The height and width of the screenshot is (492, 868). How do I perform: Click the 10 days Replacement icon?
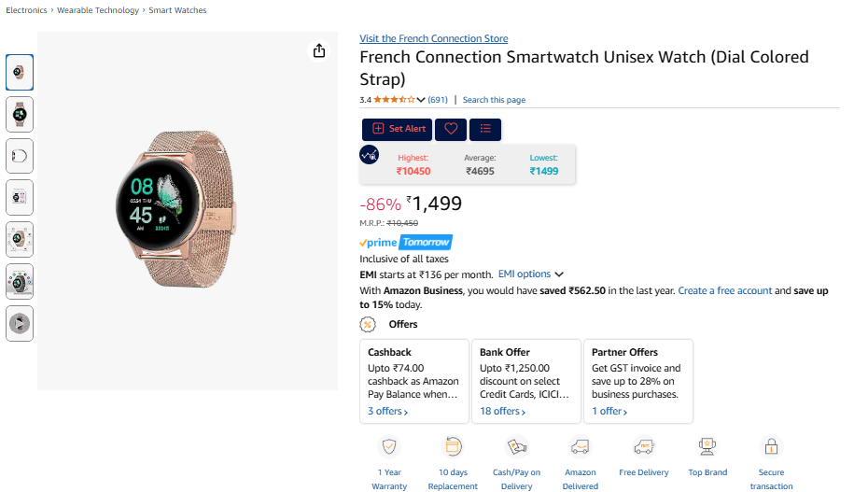[x=453, y=446]
